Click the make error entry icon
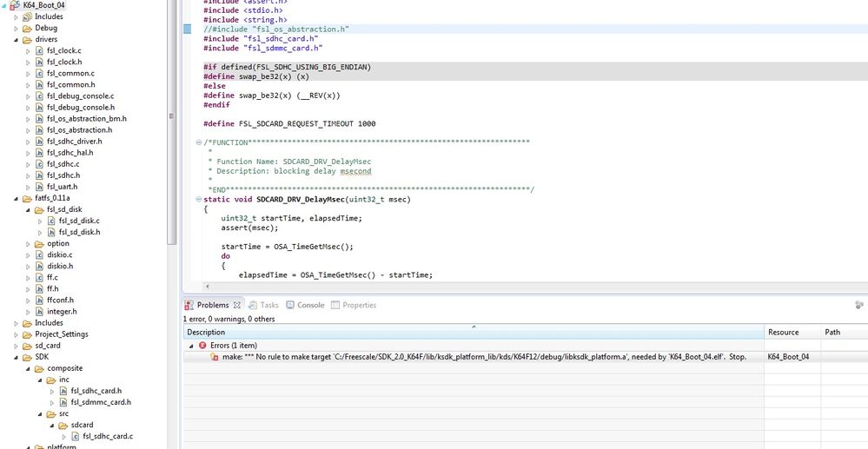The height and width of the screenshot is (449, 868). click(x=215, y=357)
